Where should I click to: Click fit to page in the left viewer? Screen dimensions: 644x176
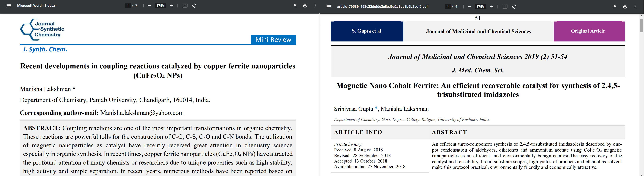click(185, 6)
